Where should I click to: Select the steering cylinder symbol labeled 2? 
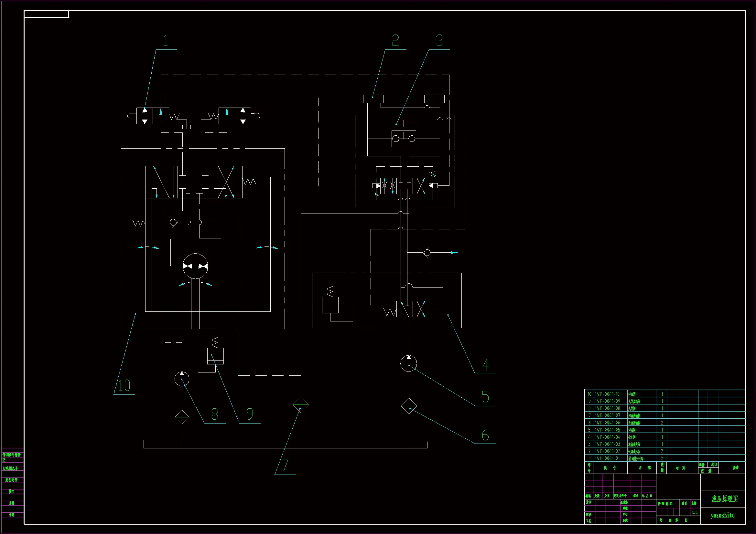pyautogui.click(x=373, y=99)
